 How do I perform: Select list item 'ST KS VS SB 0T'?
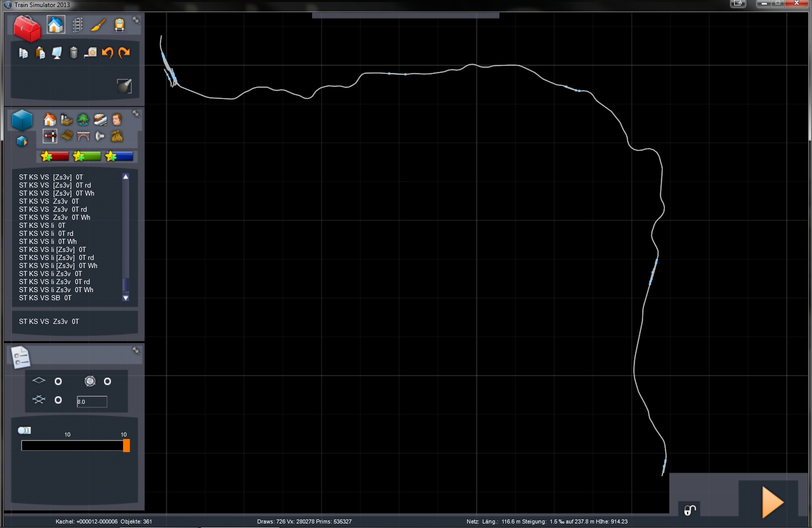(45, 298)
